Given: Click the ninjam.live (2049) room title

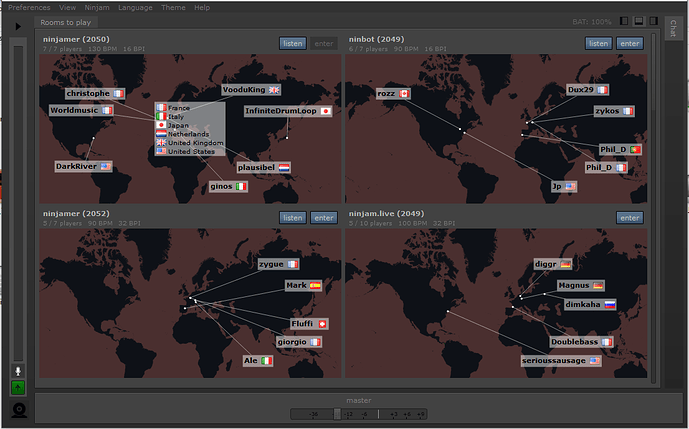Looking at the screenshot, I should click(x=387, y=214).
